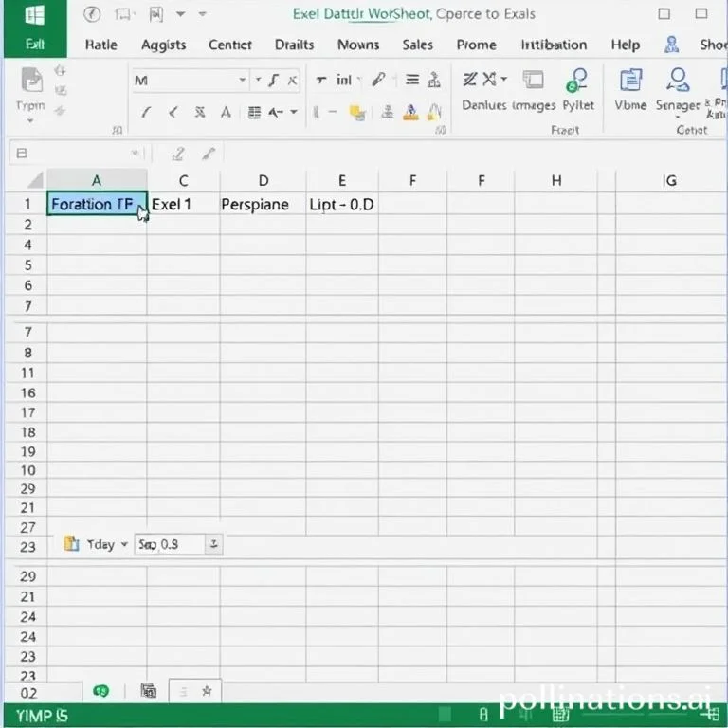
Task: Switch to the Aggists tab
Action: click(x=163, y=45)
